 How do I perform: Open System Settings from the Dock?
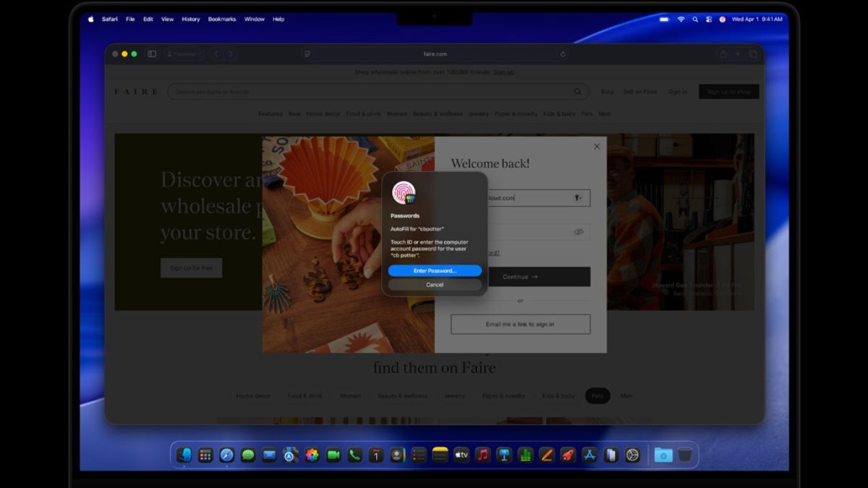(x=632, y=455)
